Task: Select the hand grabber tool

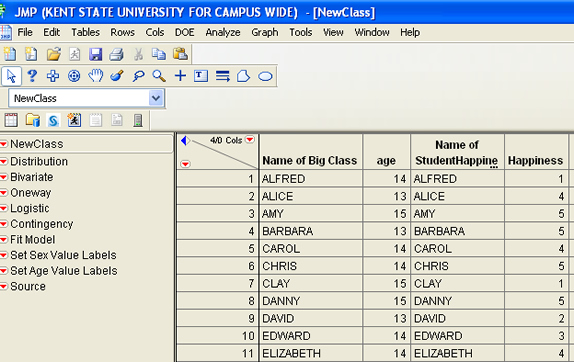Action: tap(95, 76)
